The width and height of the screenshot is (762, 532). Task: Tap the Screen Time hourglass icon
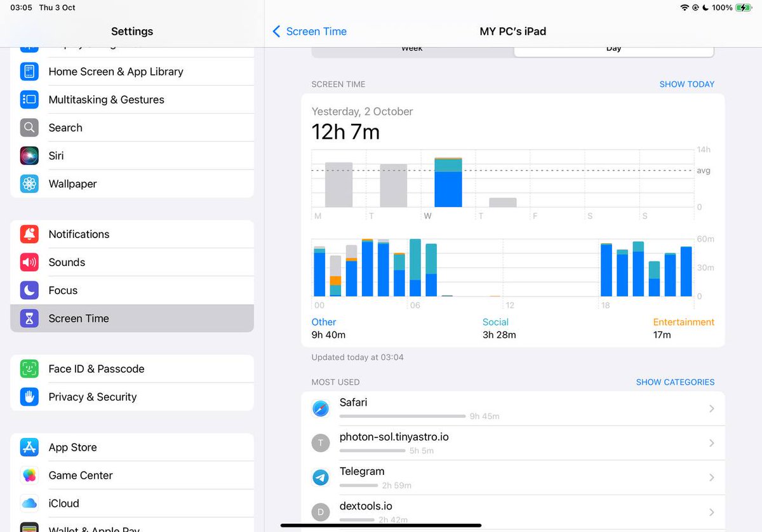pyautogui.click(x=29, y=318)
